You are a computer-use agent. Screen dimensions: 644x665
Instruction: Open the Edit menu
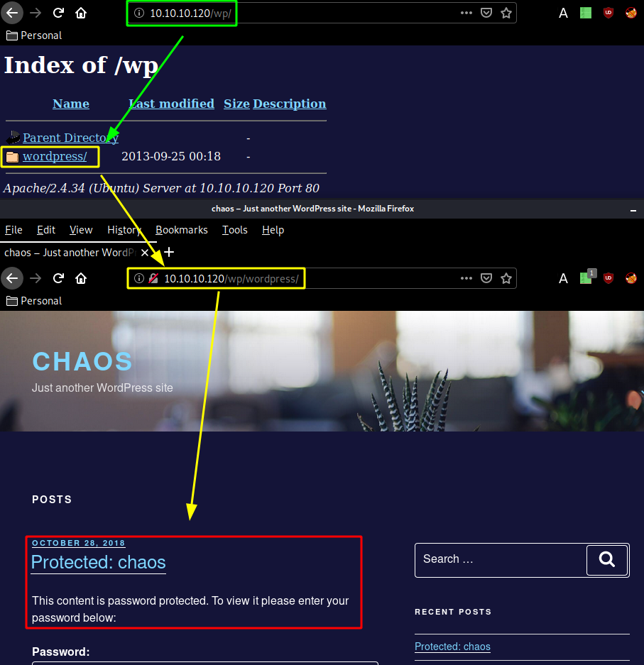[46, 230]
